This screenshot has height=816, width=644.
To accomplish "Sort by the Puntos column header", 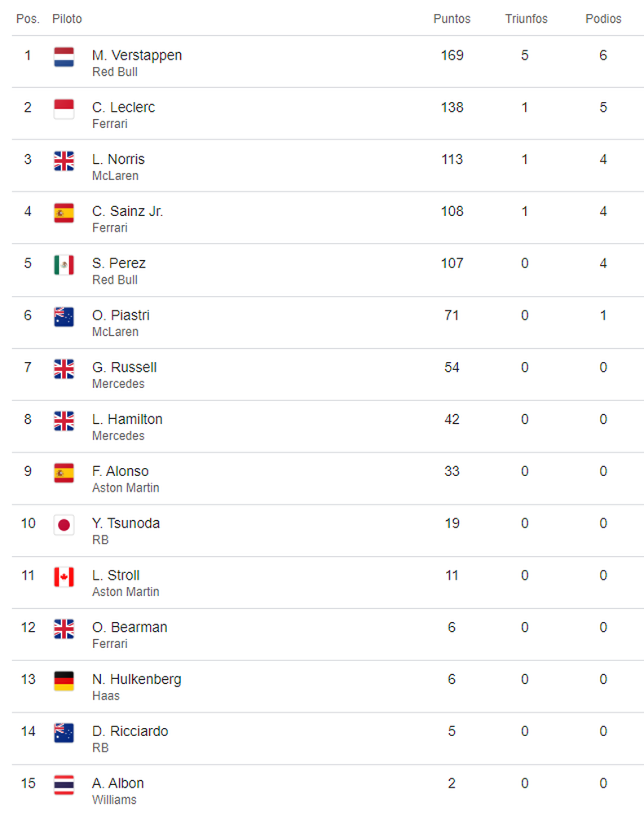I will point(452,19).
